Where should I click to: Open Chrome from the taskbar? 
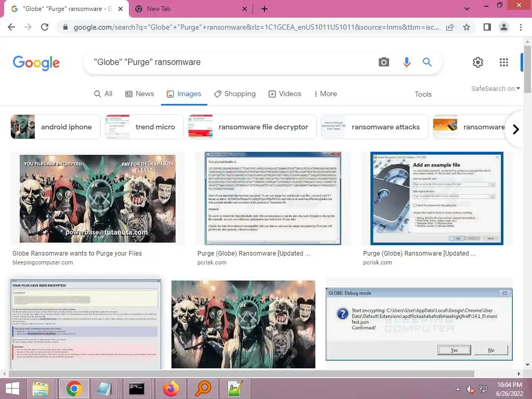tap(74, 389)
